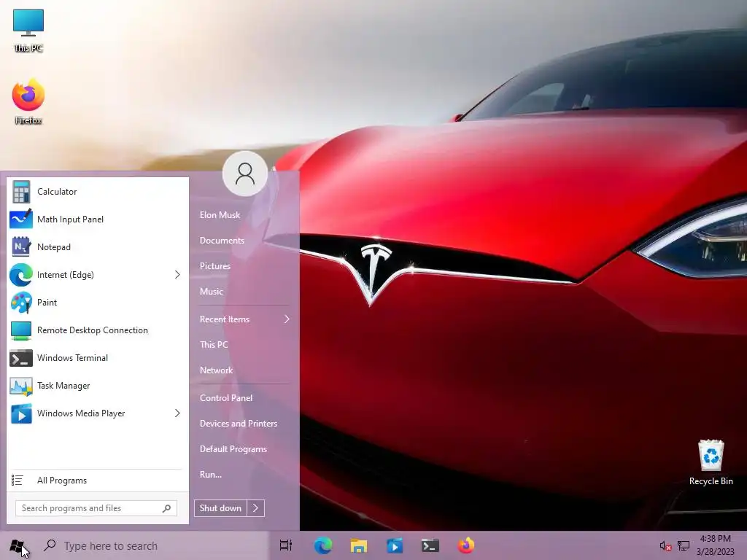The image size is (747, 560).
Task: Open Network from the Start menu
Action: [216, 370]
